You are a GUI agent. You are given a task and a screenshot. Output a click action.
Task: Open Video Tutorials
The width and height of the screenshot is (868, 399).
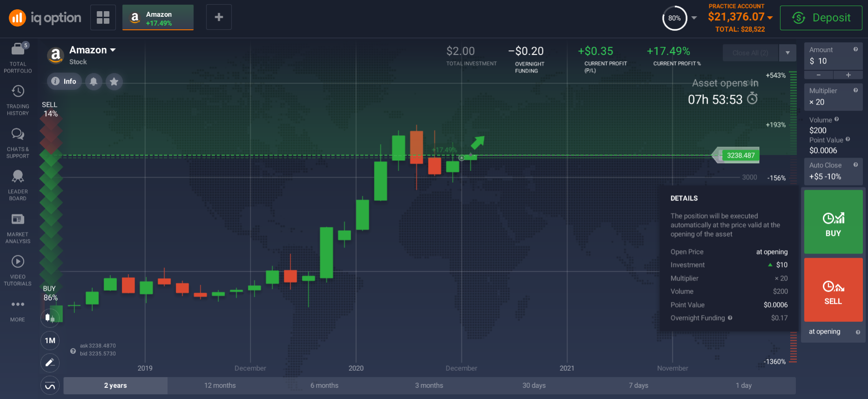[18, 270]
